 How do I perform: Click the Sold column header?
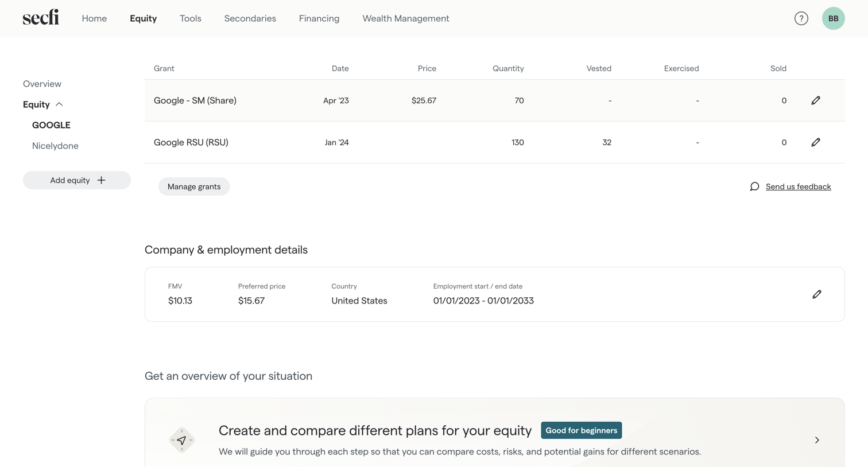[x=778, y=68]
